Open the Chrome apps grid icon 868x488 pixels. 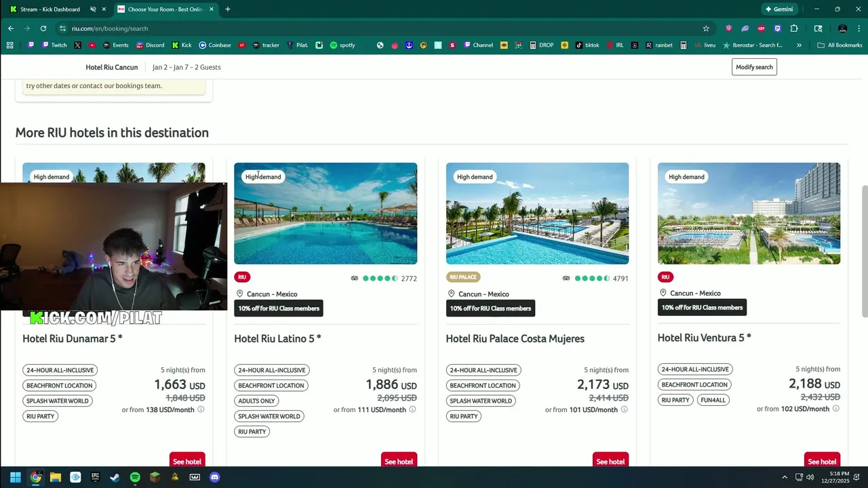pyautogui.click(x=9, y=45)
